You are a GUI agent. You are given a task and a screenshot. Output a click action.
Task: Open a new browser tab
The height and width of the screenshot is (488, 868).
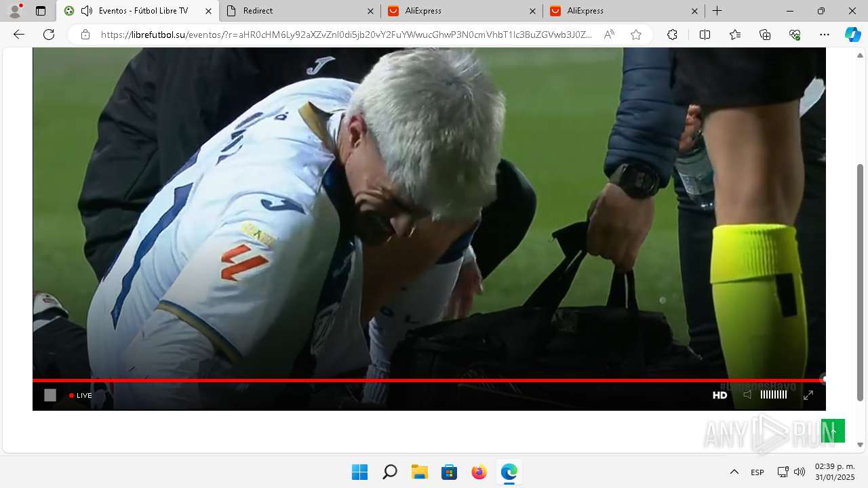click(717, 11)
